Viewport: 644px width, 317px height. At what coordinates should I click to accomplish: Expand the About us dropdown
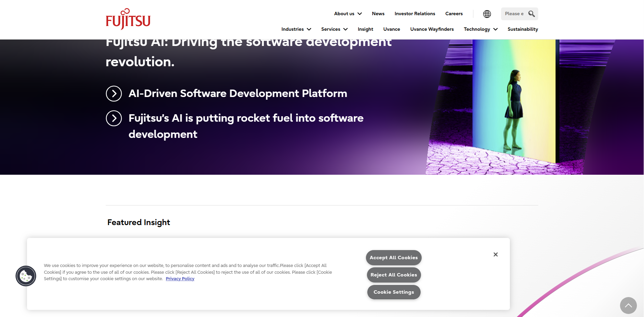pyautogui.click(x=348, y=14)
